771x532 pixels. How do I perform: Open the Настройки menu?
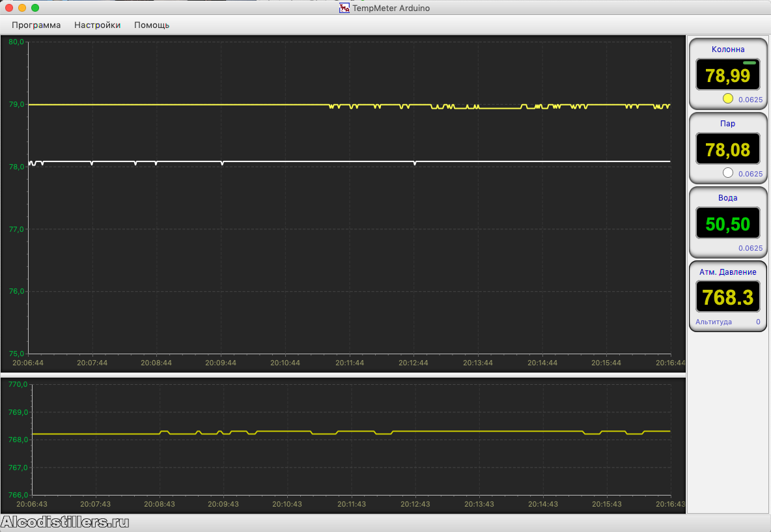click(x=98, y=25)
